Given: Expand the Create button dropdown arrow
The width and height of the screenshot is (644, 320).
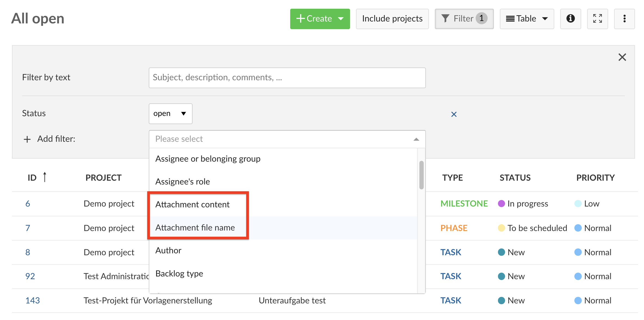Looking at the screenshot, I should 341,19.
